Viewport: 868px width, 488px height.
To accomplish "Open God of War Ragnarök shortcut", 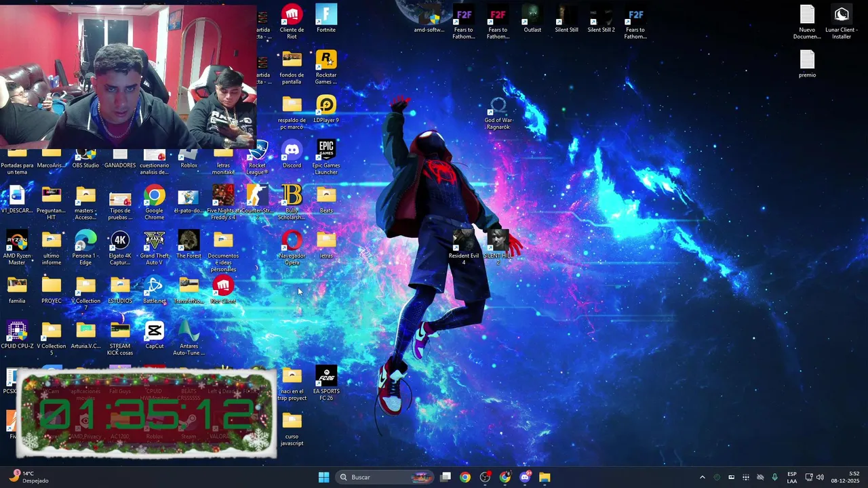I will [x=498, y=113].
